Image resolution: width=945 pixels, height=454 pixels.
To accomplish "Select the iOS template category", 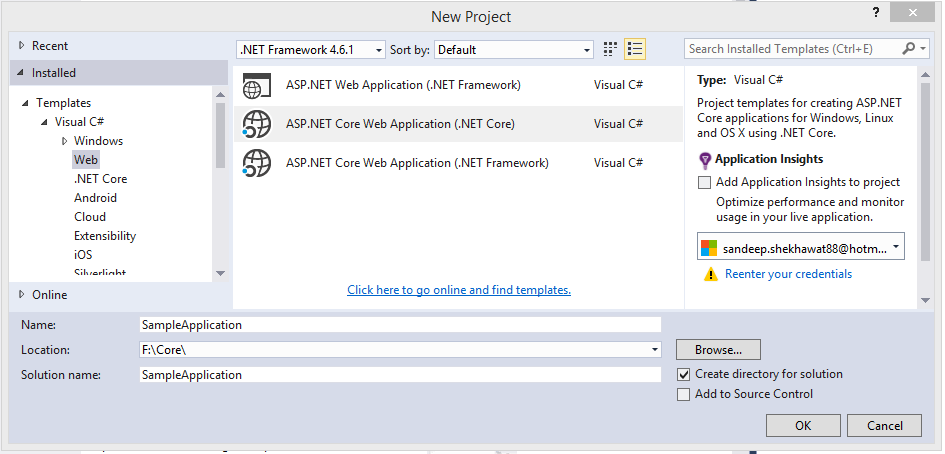I will click(x=83, y=255).
